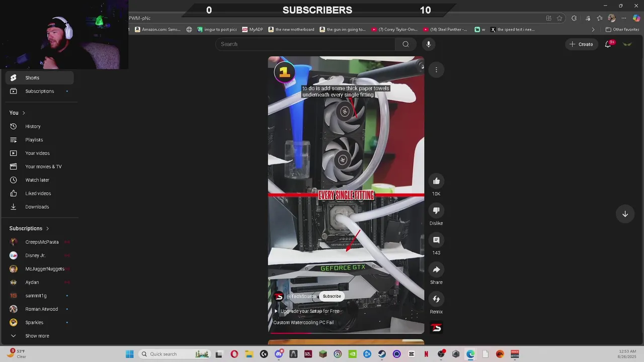Seek on the Short's red progress bar
The image size is (644, 362).
tap(346, 332)
